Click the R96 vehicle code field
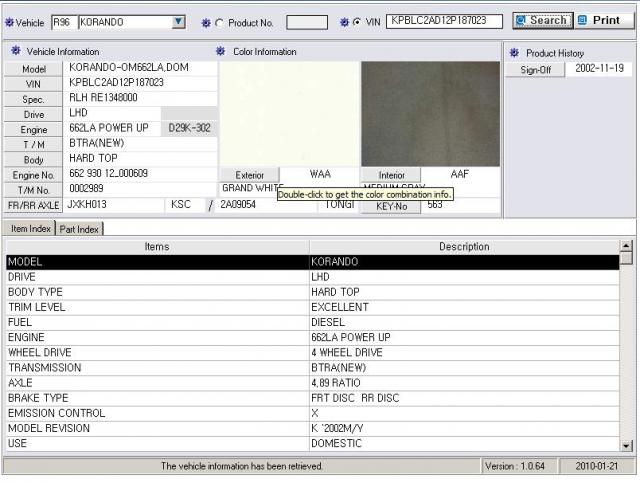The width and height of the screenshot is (640, 483). pyautogui.click(x=64, y=22)
